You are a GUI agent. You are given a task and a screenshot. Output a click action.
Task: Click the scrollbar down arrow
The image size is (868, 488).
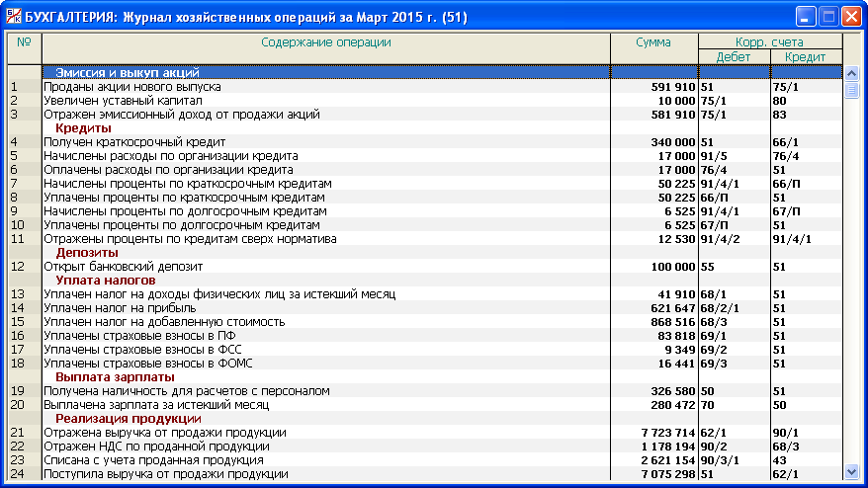(851, 472)
